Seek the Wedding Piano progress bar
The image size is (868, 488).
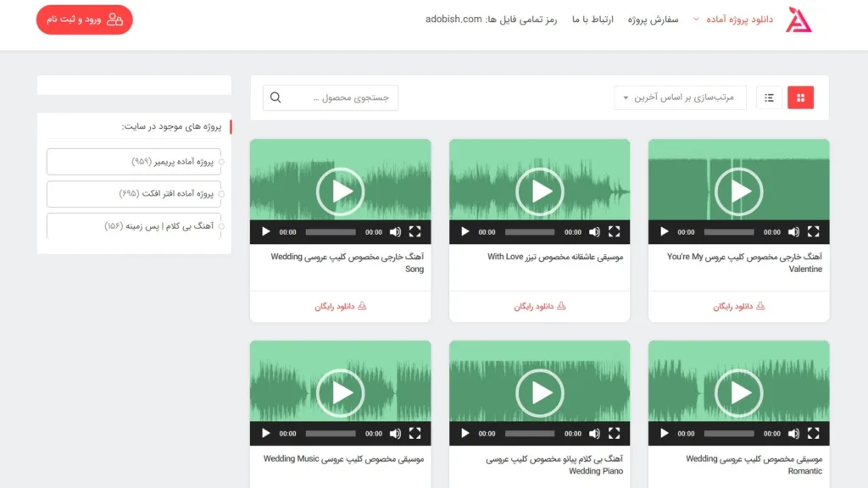[530, 433]
